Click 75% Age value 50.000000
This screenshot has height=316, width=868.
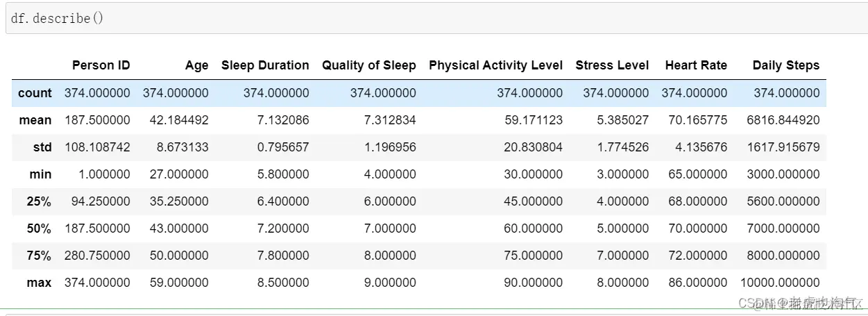(179, 256)
